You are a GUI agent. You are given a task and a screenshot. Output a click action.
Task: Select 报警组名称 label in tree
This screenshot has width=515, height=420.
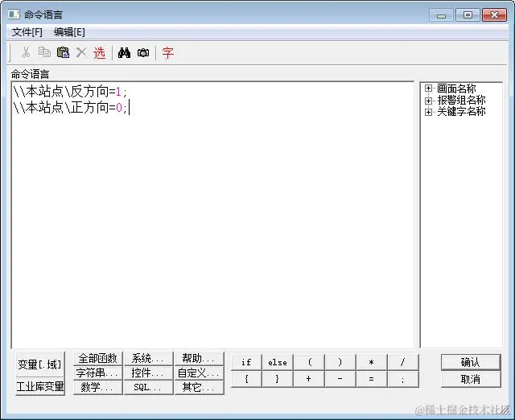461,100
